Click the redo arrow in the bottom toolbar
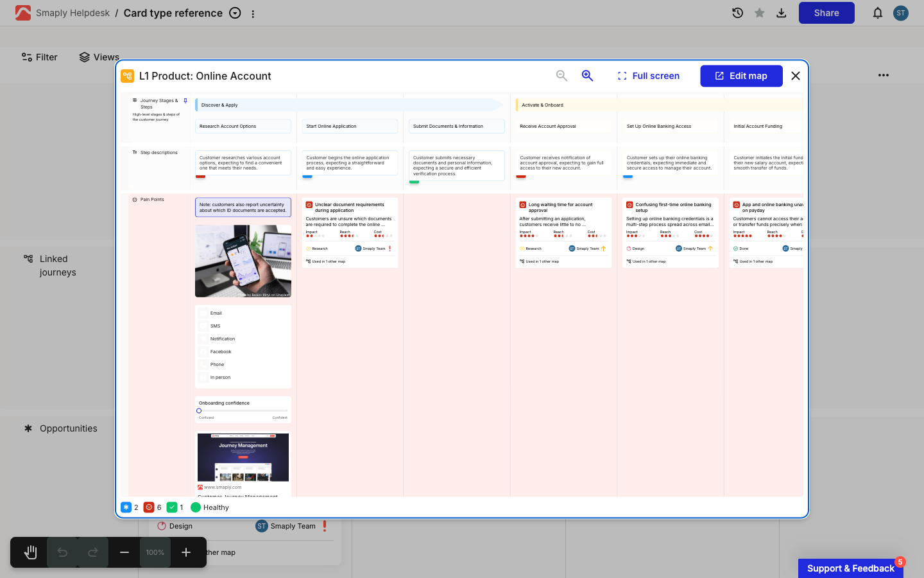Viewport: 924px width, 578px height. 93,552
